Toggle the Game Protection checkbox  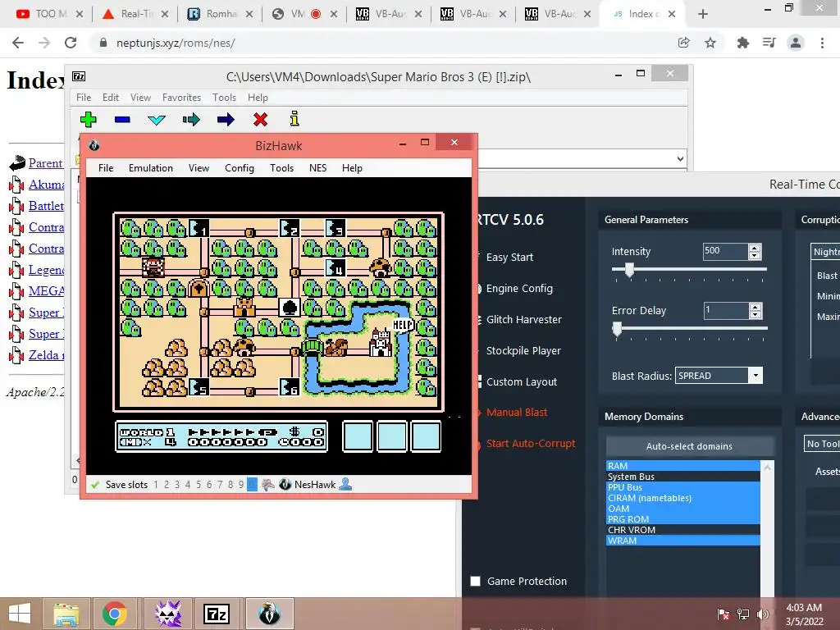coord(475,582)
